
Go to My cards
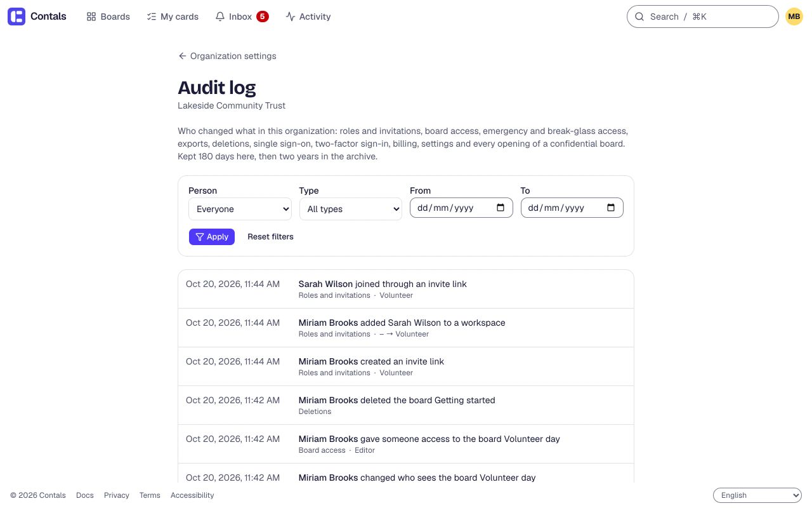tap(173, 17)
